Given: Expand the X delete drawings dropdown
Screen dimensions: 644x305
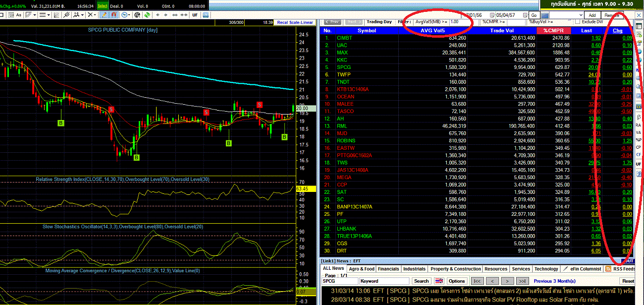Looking at the screenshot, I should [95, 15].
